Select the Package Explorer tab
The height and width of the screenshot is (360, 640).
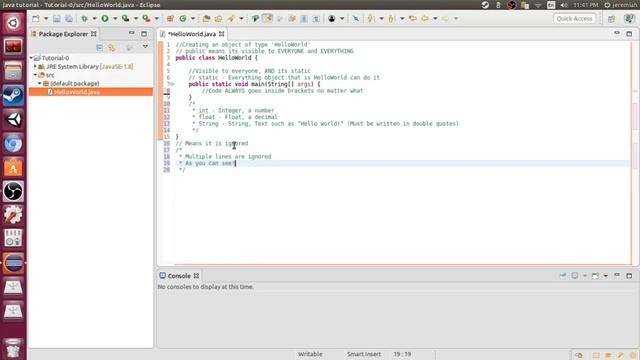pos(63,34)
